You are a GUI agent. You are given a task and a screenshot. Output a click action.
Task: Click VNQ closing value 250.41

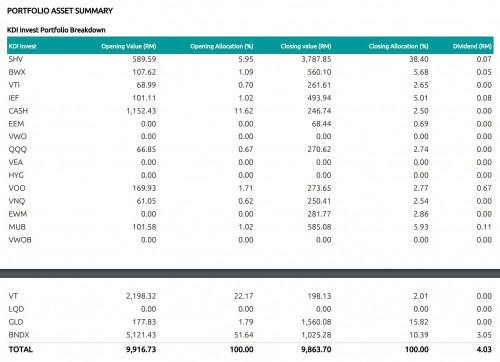coord(319,201)
